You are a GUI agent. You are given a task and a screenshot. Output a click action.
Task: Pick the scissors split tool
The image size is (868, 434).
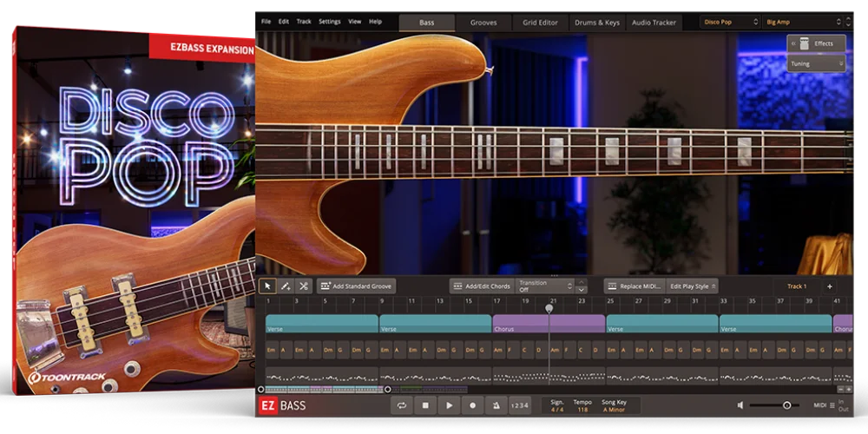(303, 286)
